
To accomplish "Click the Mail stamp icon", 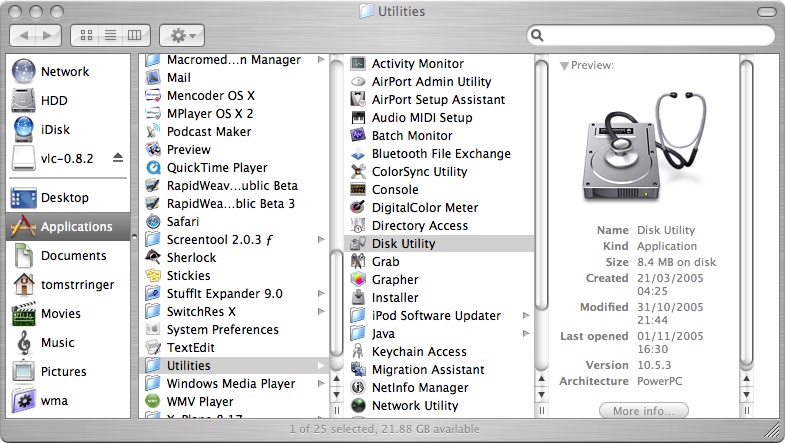I will pyautogui.click(x=153, y=78).
